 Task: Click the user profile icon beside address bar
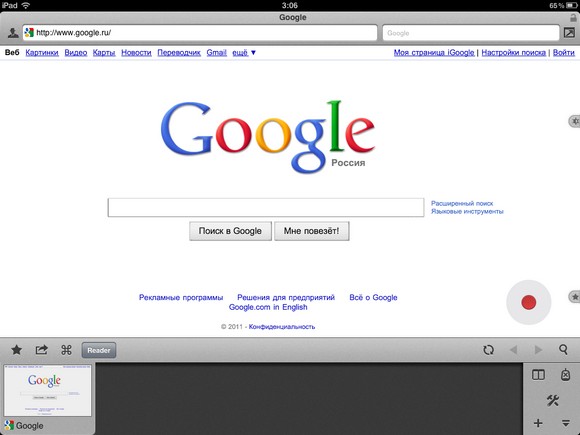[13, 33]
